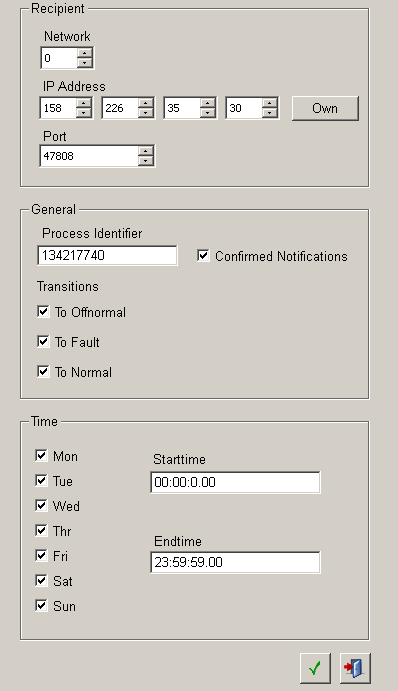Click the exit door icon

(x=355, y=669)
